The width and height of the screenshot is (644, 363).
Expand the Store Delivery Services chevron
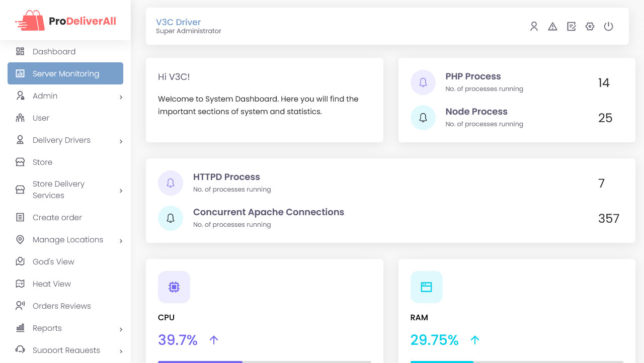(121, 191)
